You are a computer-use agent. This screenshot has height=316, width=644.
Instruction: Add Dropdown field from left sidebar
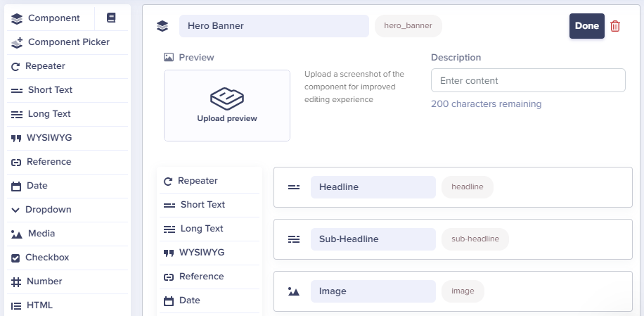pos(67,210)
